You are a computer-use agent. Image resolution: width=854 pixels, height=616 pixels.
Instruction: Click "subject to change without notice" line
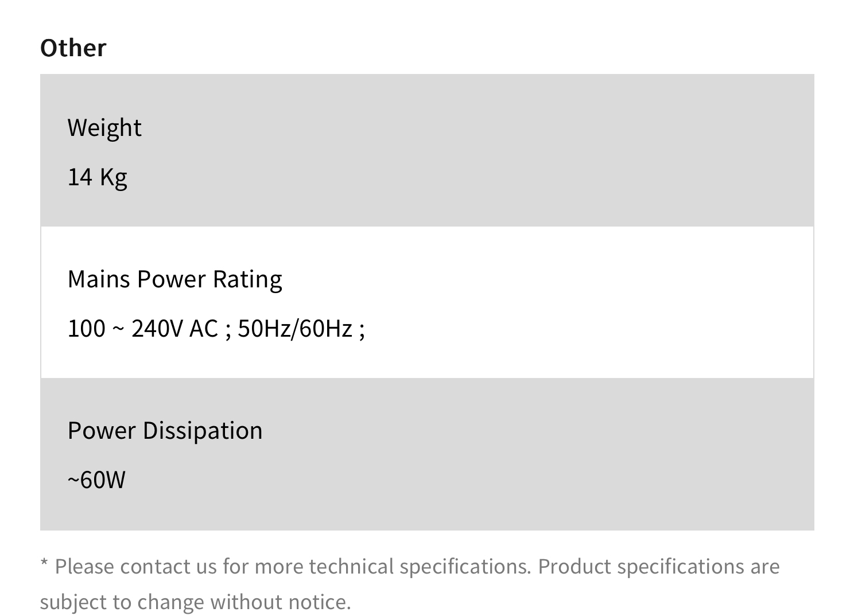pyautogui.click(x=195, y=602)
